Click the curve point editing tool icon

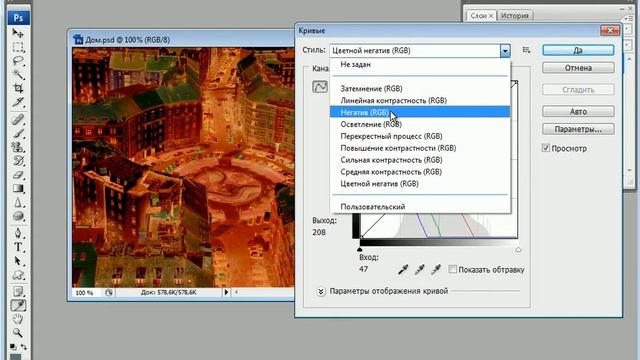[320, 87]
